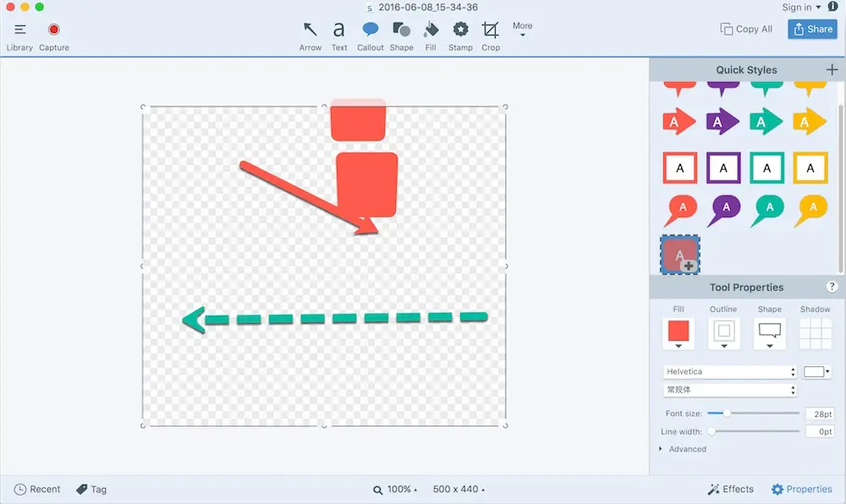Open the red Fill color swatch

tap(678, 333)
